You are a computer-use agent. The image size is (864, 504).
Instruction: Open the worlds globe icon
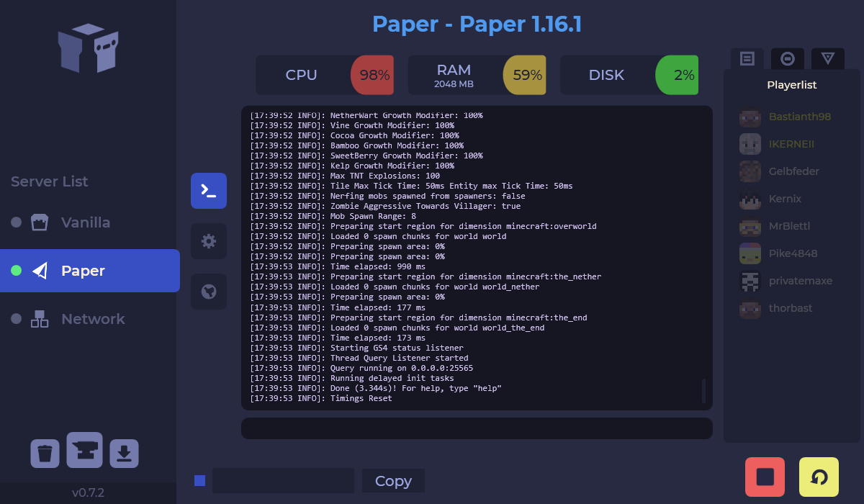point(209,292)
